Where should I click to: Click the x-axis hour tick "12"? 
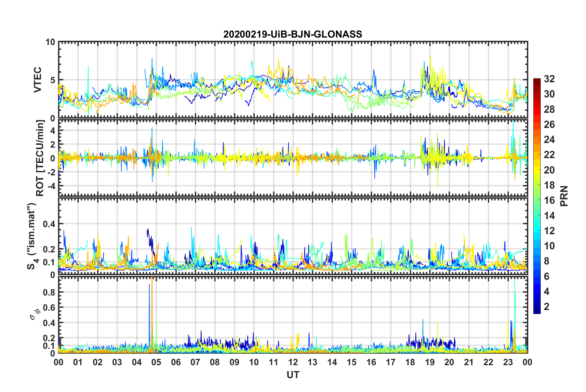tap(293, 362)
